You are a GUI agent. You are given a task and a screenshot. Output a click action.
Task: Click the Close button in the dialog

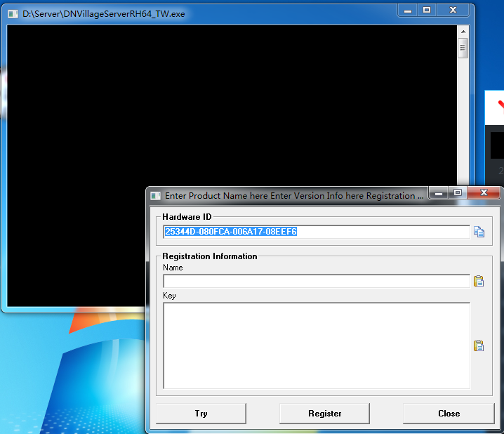(x=449, y=414)
